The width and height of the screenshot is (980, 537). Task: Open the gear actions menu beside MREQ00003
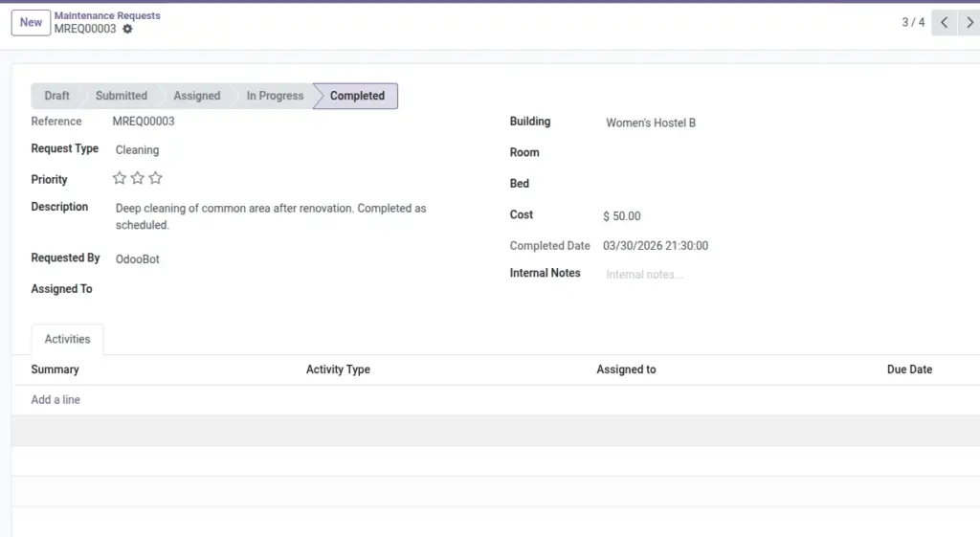[x=127, y=29]
